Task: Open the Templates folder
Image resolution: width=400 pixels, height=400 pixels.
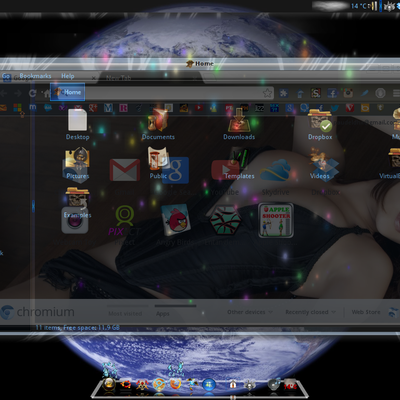Action: pos(239,163)
